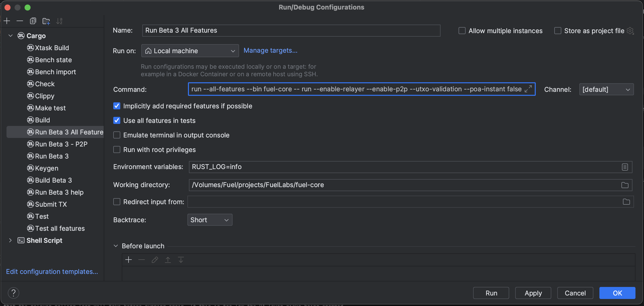The image size is (644, 306).
Task: Click the Cargo configuration tree icon
Action: coord(21,35)
